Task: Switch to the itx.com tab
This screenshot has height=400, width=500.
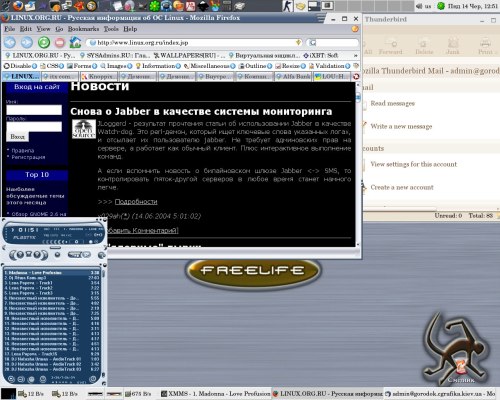Action: (60, 77)
